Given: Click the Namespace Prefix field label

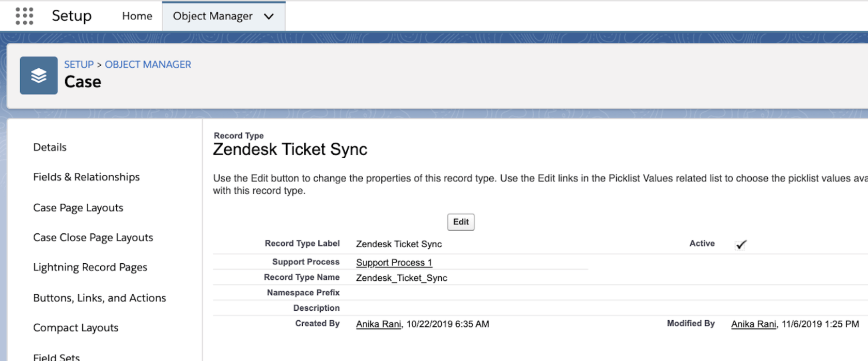Looking at the screenshot, I should 303,293.
